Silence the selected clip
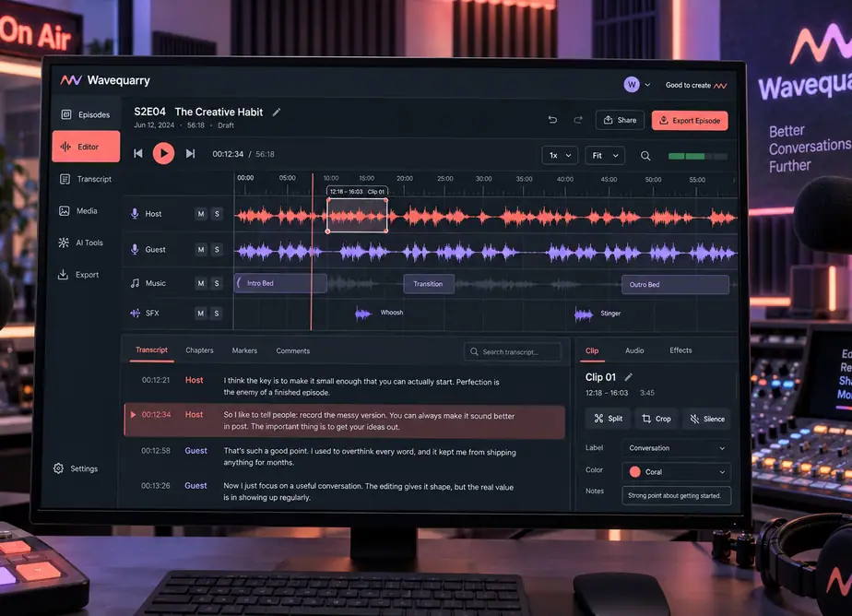Screen dimensions: 852x616 coord(707,419)
